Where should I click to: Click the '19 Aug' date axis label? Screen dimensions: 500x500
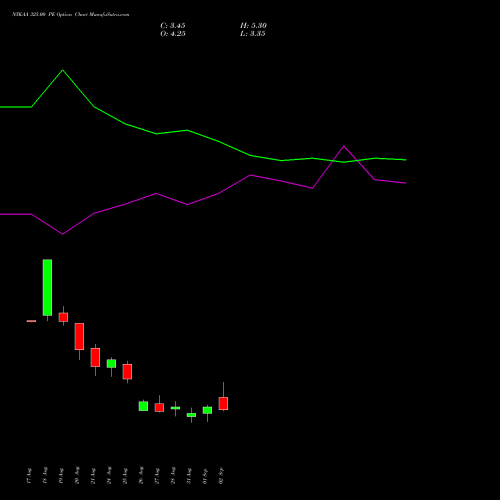(61, 476)
